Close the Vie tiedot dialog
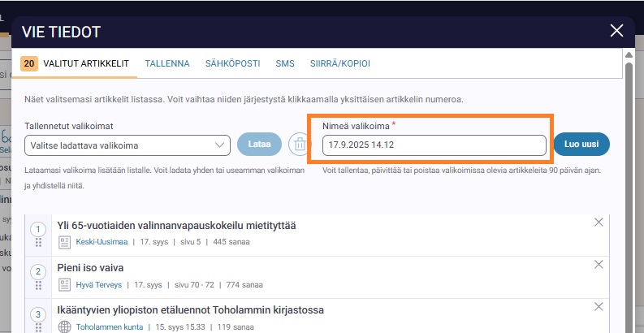The width and height of the screenshot is (644, 333). click(x=616, y=30)
